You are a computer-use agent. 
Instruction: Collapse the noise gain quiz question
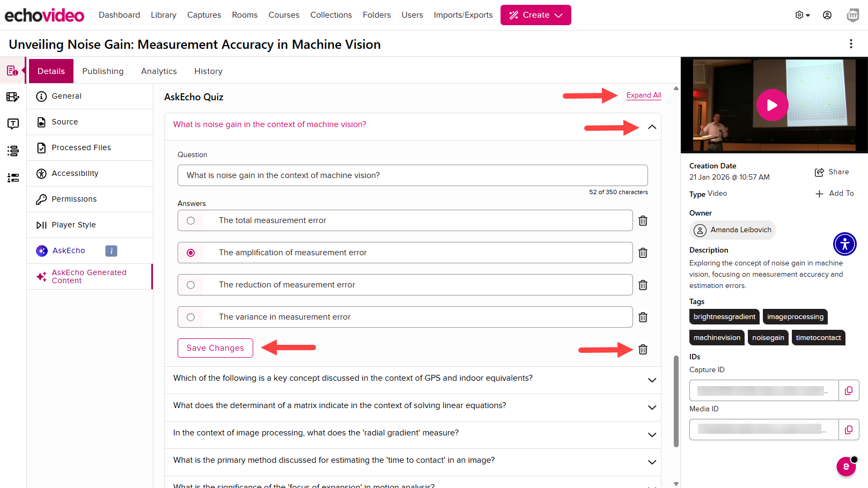pyautogui.click(x=652, y=127)
